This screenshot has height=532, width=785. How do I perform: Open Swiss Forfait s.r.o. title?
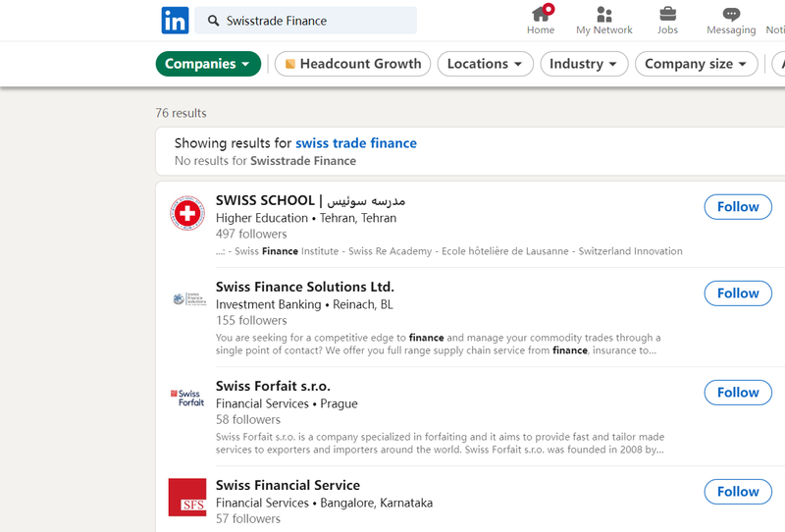pyautogui.click(x=273, y=386)
